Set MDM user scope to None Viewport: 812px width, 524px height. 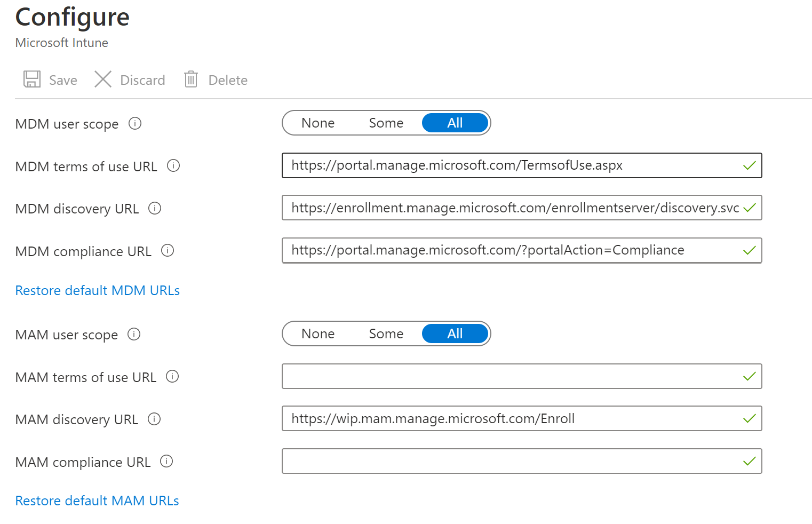point(318,123)
